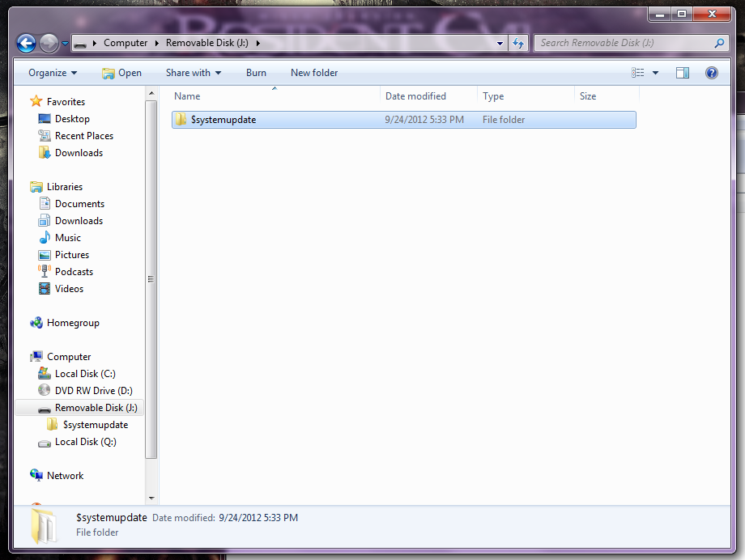
Task: Click the refresh button beside address bar
Action: [x=519, y=43]
